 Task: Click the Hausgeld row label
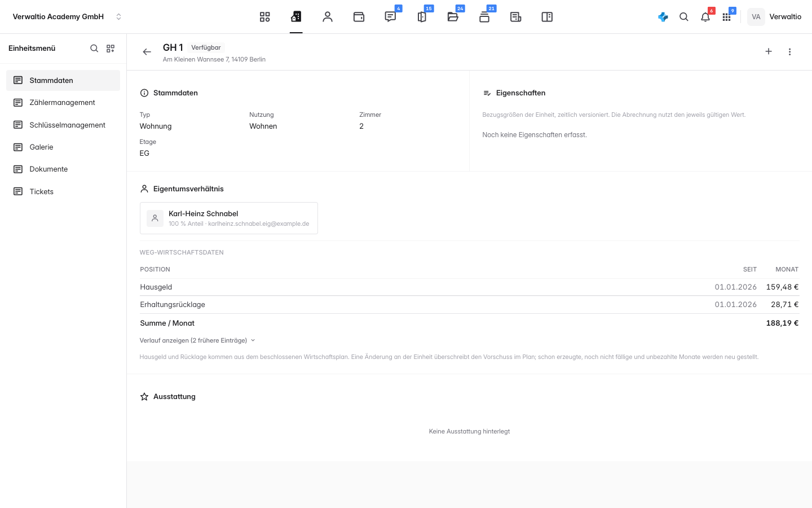click(156, 287)
